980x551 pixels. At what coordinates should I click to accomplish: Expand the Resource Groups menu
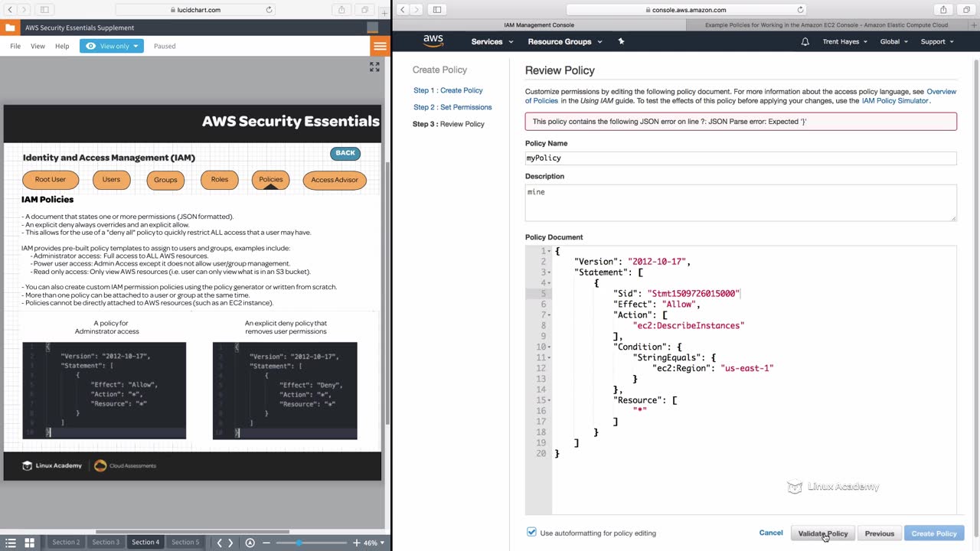coord(565,41)
